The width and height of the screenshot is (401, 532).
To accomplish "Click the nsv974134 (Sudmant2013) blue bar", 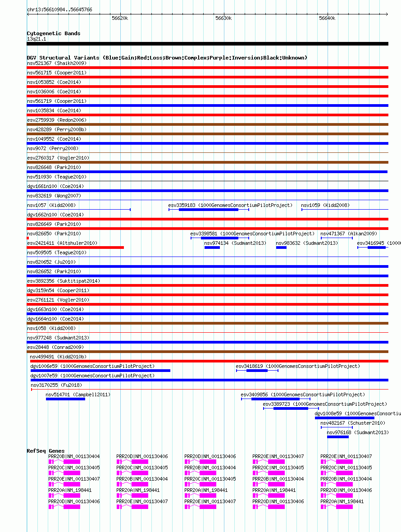I will pyautogui.click(x=212, y=248).
